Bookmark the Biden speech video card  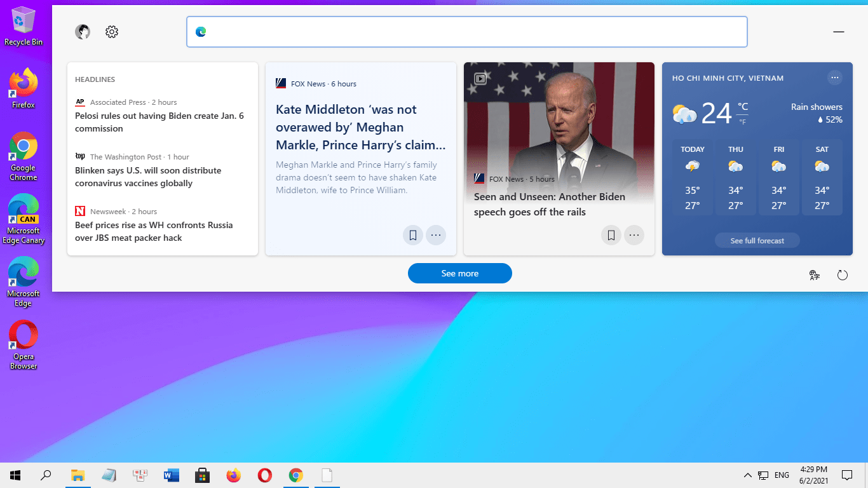pyautogui.click(x=611, y=235)
